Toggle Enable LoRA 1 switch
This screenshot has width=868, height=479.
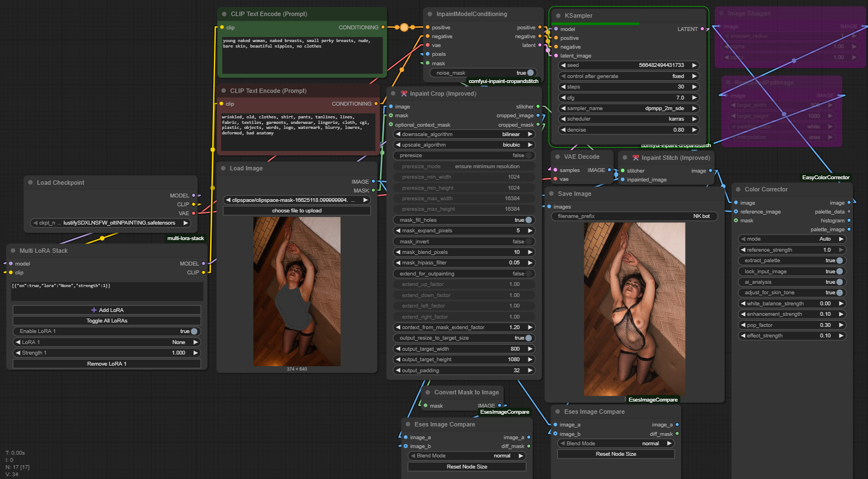click(194, 331)
